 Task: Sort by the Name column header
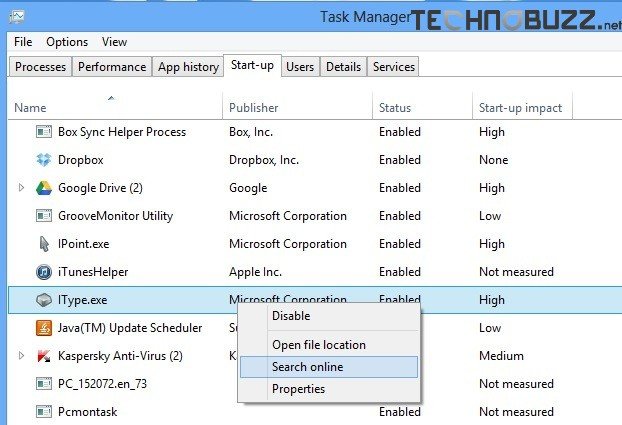[115, 106]
